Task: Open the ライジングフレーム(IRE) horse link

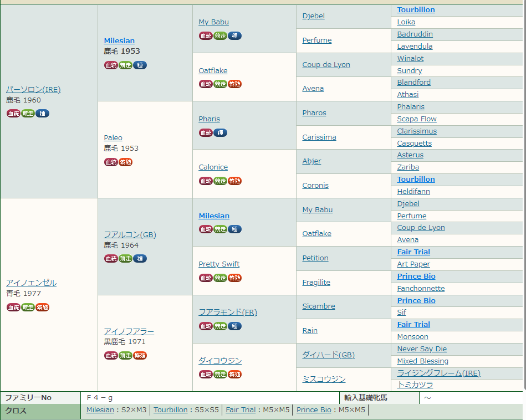Action: (438, 373)
